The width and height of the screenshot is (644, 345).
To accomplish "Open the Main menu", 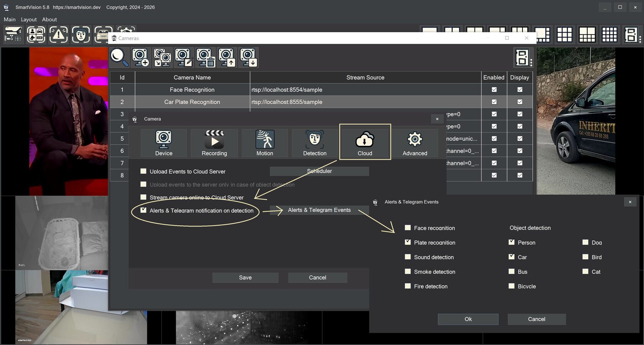I will 10,20.
